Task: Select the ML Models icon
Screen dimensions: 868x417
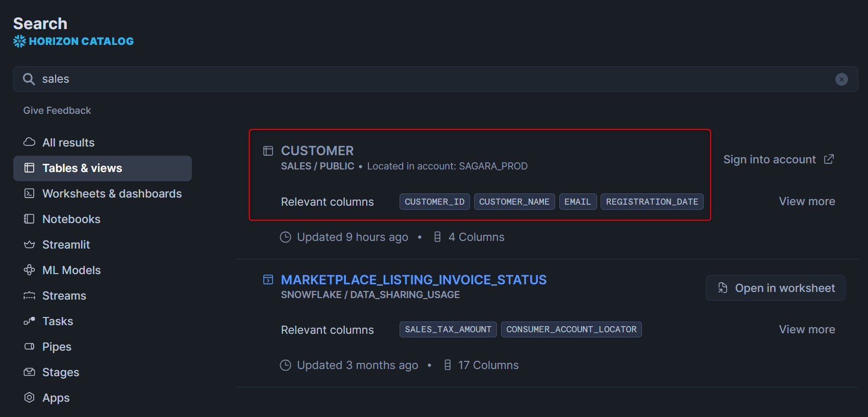Action: click(x=30, y=270)
